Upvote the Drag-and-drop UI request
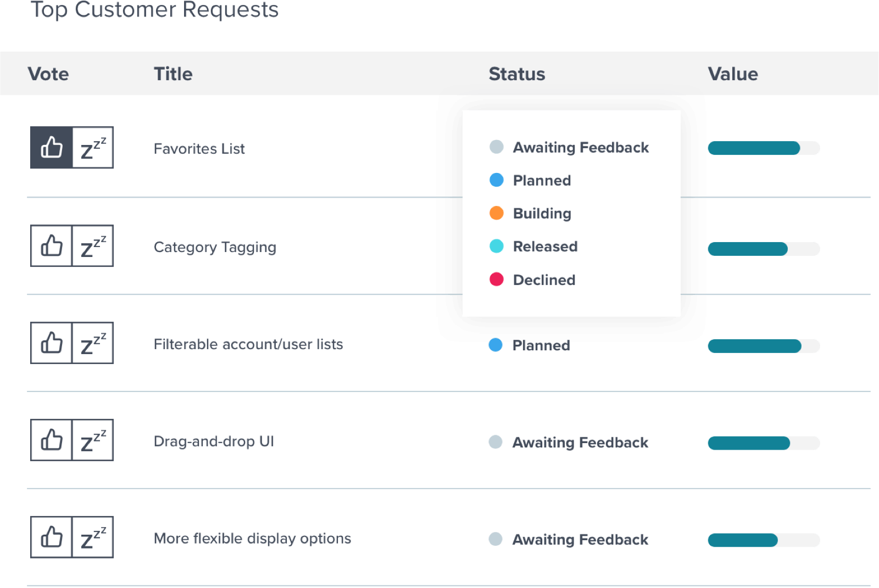This screenshot has height=588, width=879. pyautogui.click(x=51, y=440)
